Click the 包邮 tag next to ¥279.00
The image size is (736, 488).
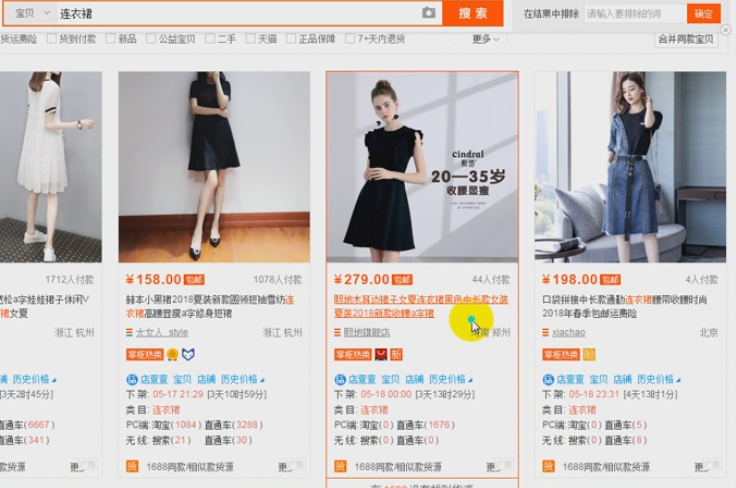pos(402,280)
